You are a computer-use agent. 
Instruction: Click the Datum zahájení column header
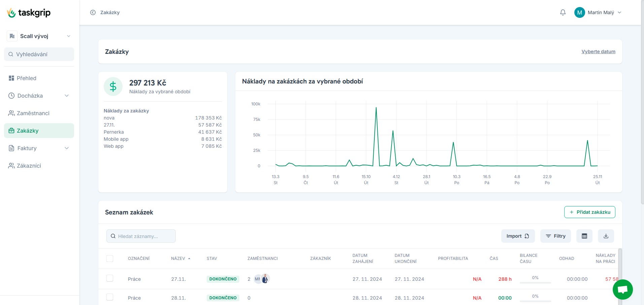point(363,259)
